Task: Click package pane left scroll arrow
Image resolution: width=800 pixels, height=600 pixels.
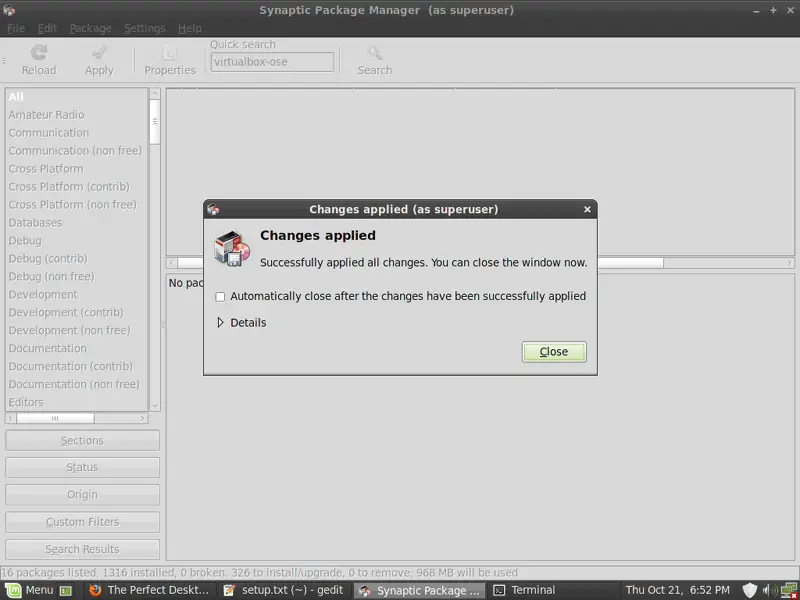Action: tap(172, 263)
